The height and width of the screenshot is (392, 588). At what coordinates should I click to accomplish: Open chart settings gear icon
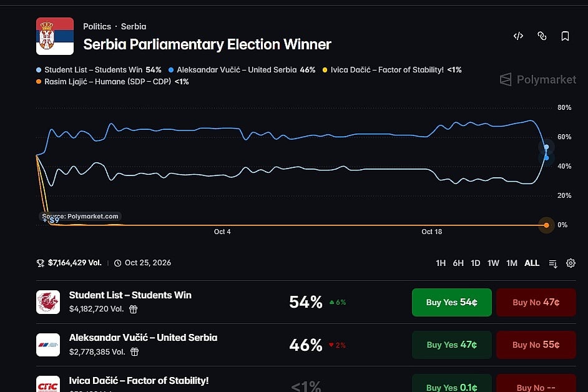571,263
